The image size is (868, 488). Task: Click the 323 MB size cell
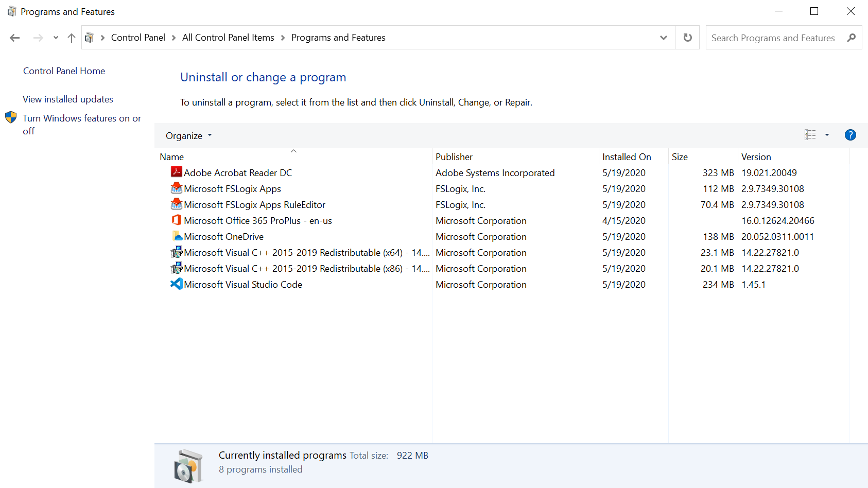(718, 173)
